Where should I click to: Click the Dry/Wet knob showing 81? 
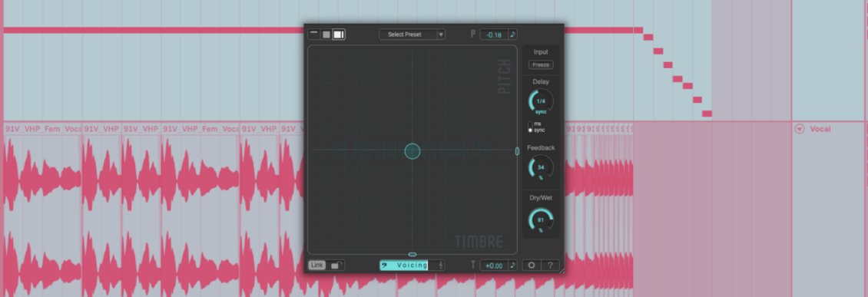541,219
